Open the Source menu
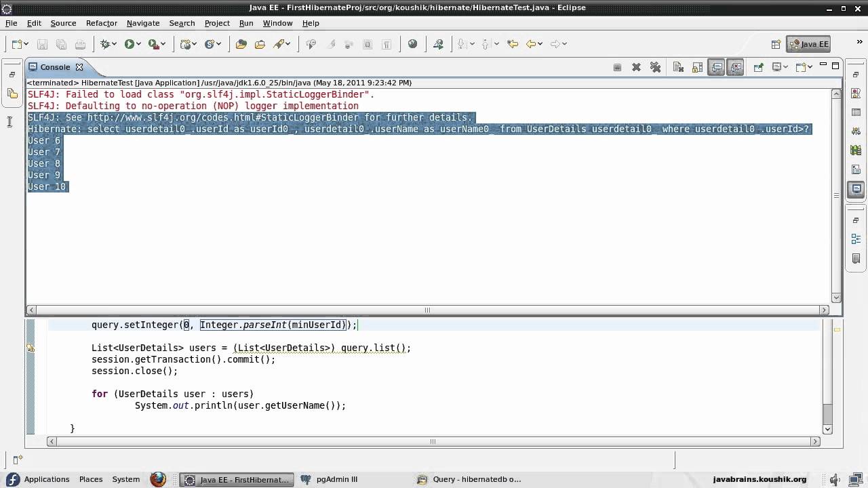Screen dimensions: 868x488 click(x=63, y=23)
